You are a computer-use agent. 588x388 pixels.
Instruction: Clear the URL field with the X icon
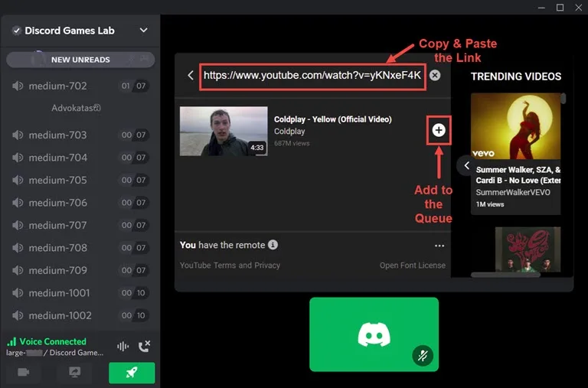pos(435,75)
